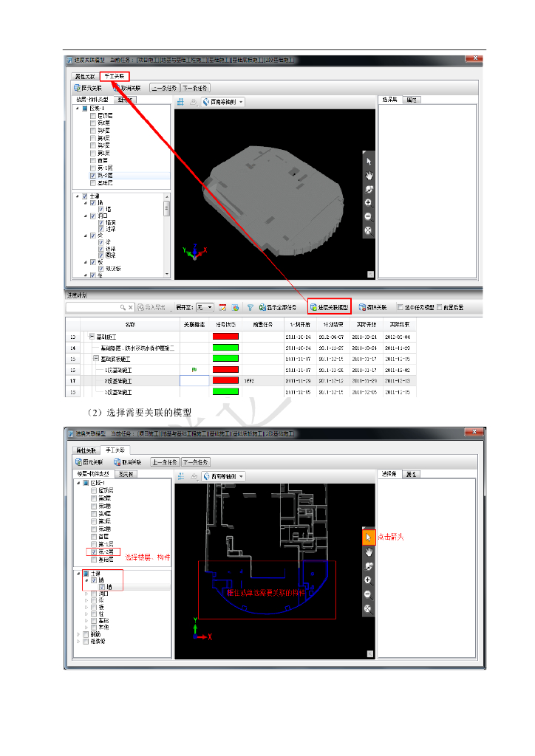Click the zoom extents icon in lower viewport
The width and height of the screenshot is (535, 756).
point(367,609)
